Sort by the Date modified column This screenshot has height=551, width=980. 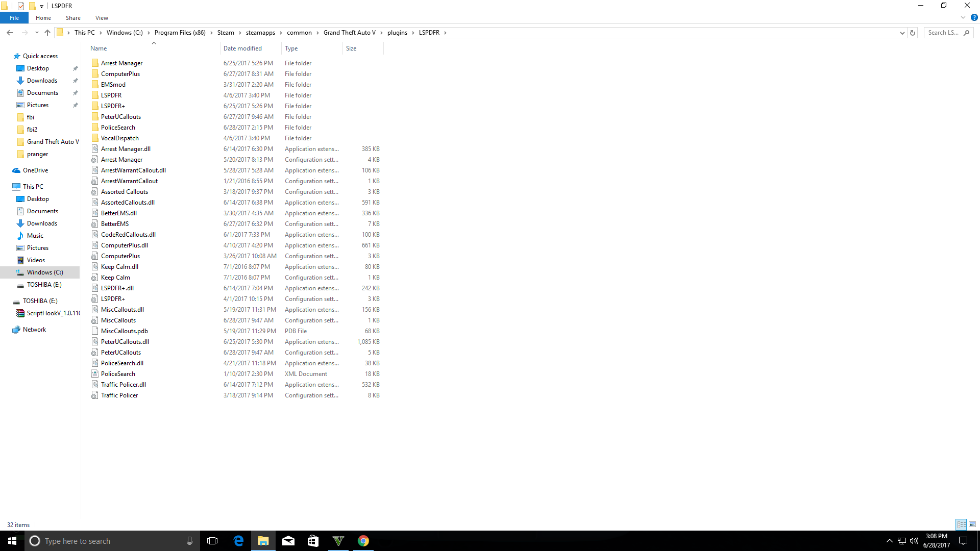pos(242,48)
